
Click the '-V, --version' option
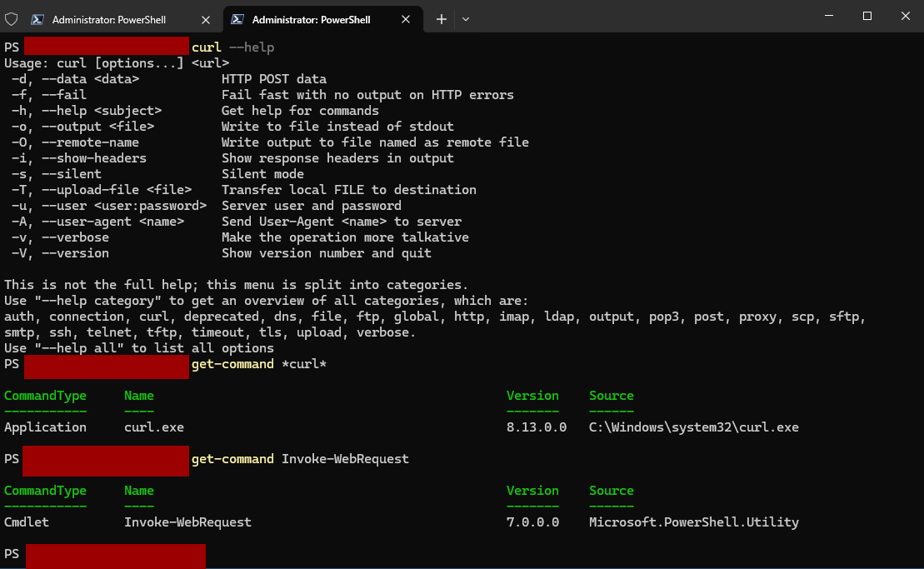60,254
